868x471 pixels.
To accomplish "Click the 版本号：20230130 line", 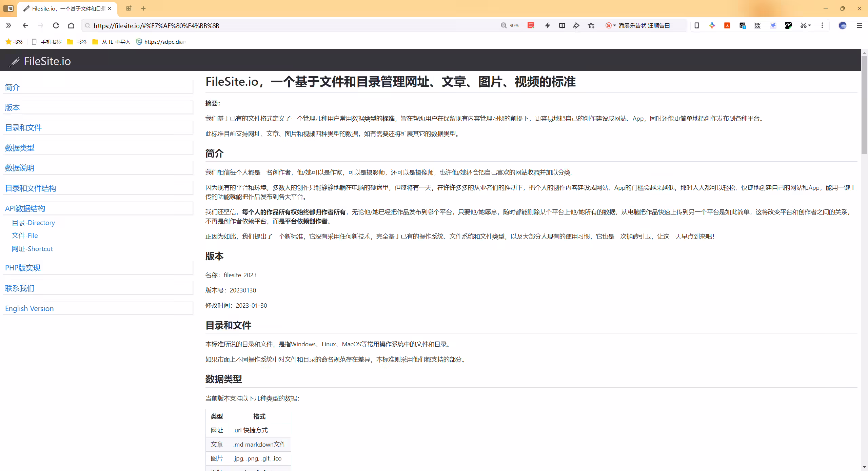I will 231,290.
